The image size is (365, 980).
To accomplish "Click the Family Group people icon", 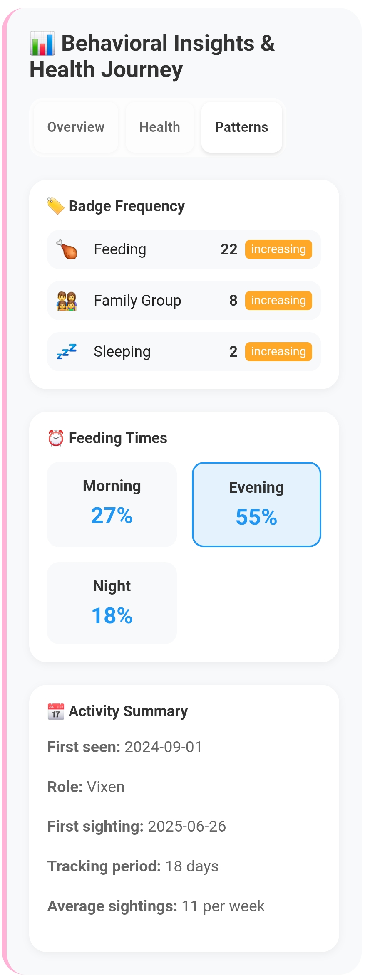I will [67, 301].
